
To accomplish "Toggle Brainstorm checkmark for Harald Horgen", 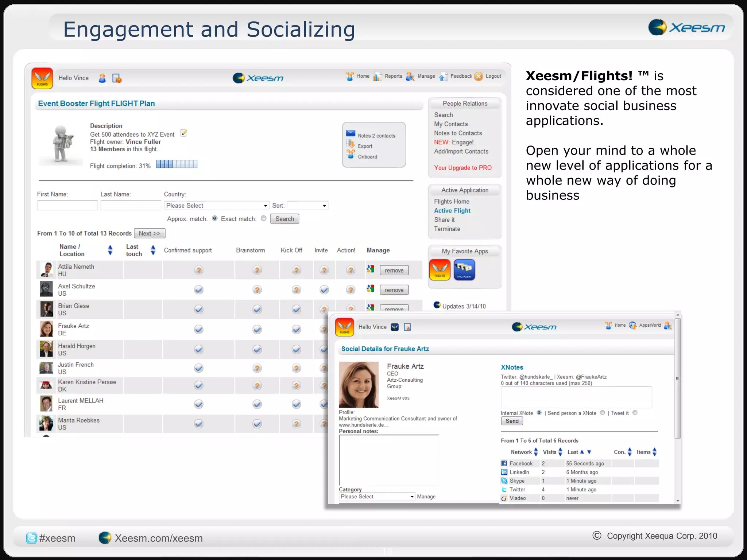I will point(257,350).
